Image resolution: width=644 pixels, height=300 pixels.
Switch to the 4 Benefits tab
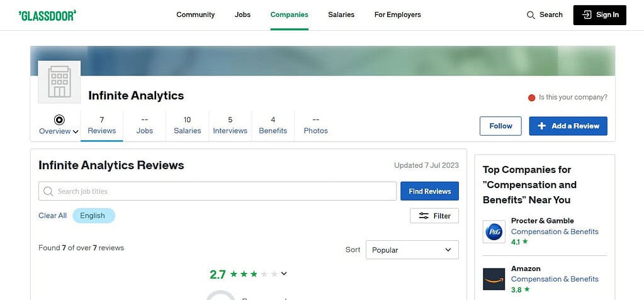(x=273, y=126)
